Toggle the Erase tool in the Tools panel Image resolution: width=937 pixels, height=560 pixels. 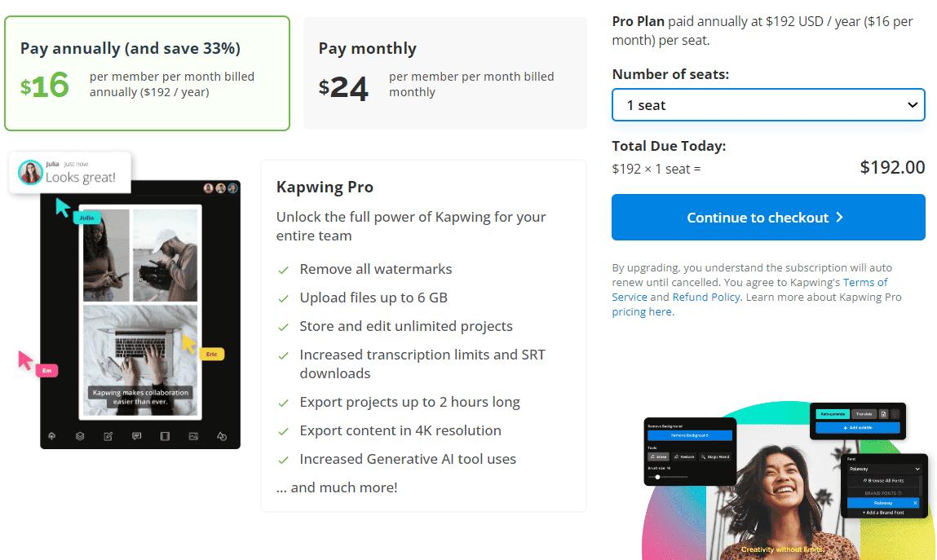coord(658,456)
